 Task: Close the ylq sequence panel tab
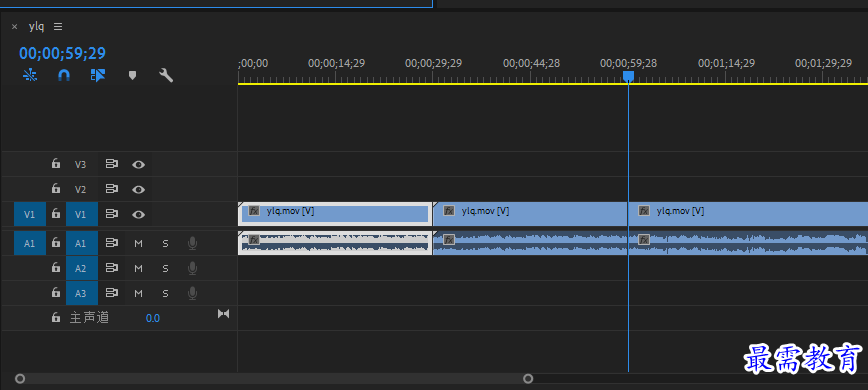tap(15, 27)
